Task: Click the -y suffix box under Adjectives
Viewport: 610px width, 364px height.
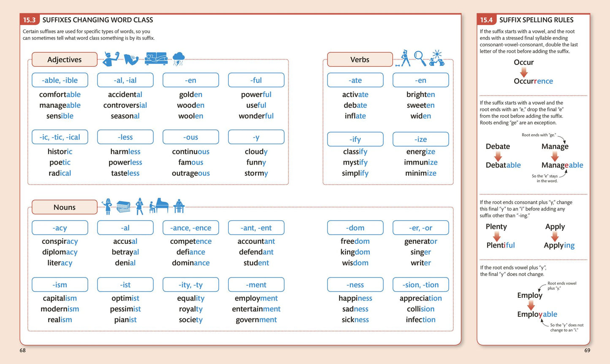Action: (x=256, y=137)
